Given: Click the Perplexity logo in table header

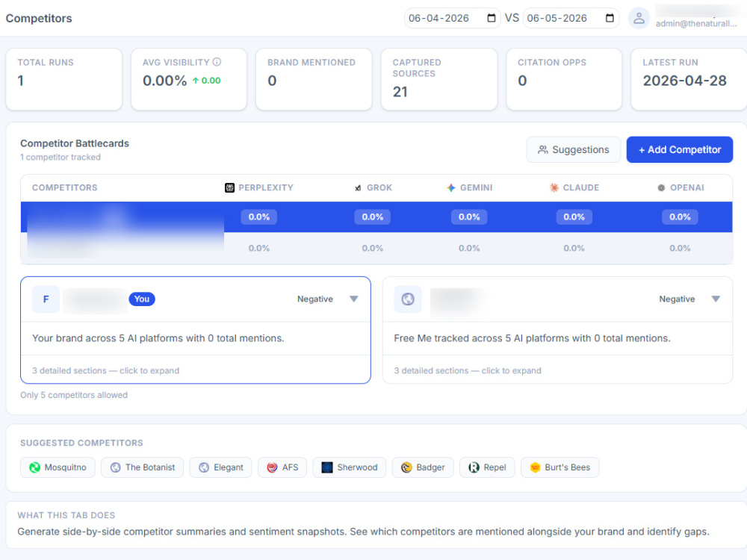Looking at the screenshot, I should click(229, 187).
